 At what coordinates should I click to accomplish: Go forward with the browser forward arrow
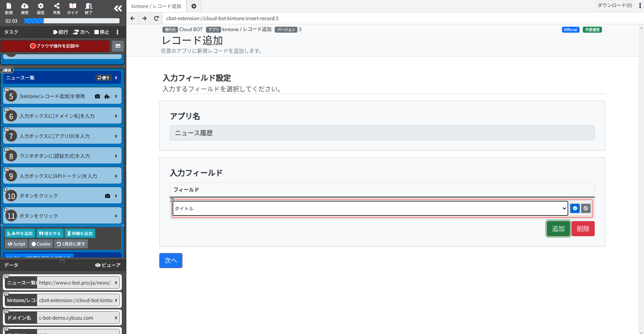144,18
